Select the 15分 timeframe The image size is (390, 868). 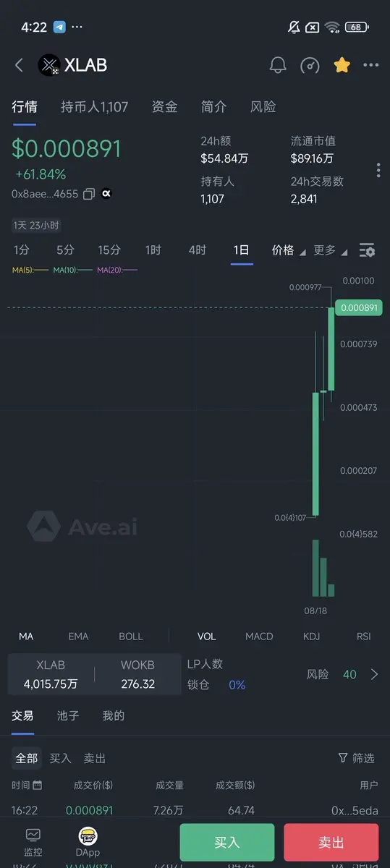109,250
